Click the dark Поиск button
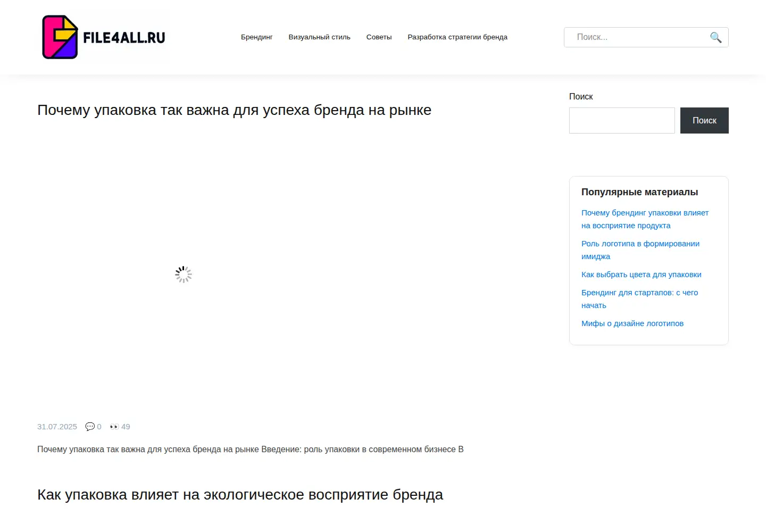The width and height of the screenshot is (766, 532). pos(704,121)
